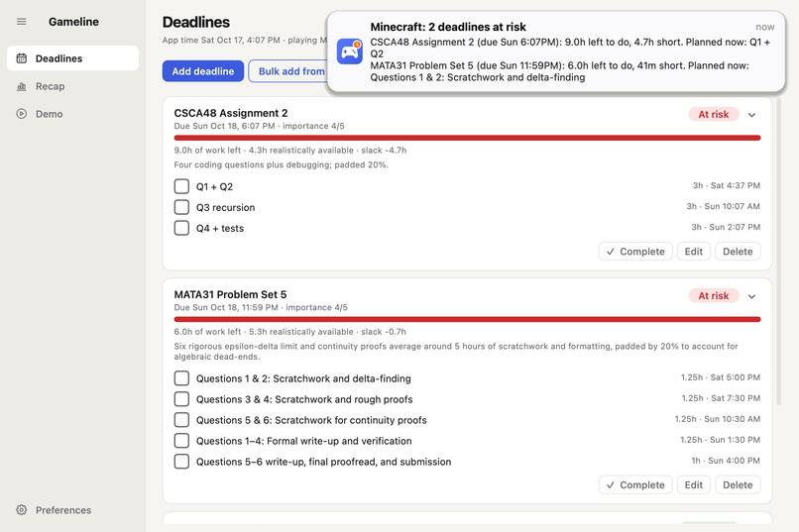Image resolution: width=799 pixels, height=532 pixels.
Task: Toggle the sidebar hamburger menu icon
Action: tap(22, 22)
